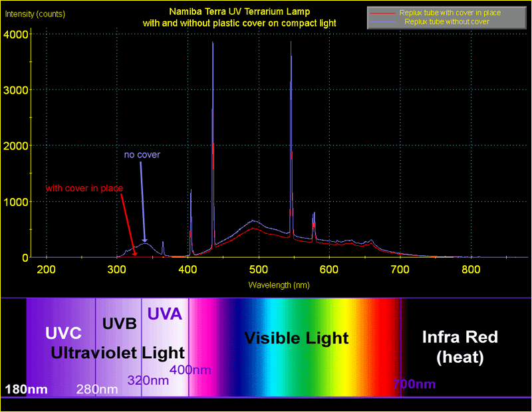Click the broad hump crest near 490 nm

coord(253,221)
